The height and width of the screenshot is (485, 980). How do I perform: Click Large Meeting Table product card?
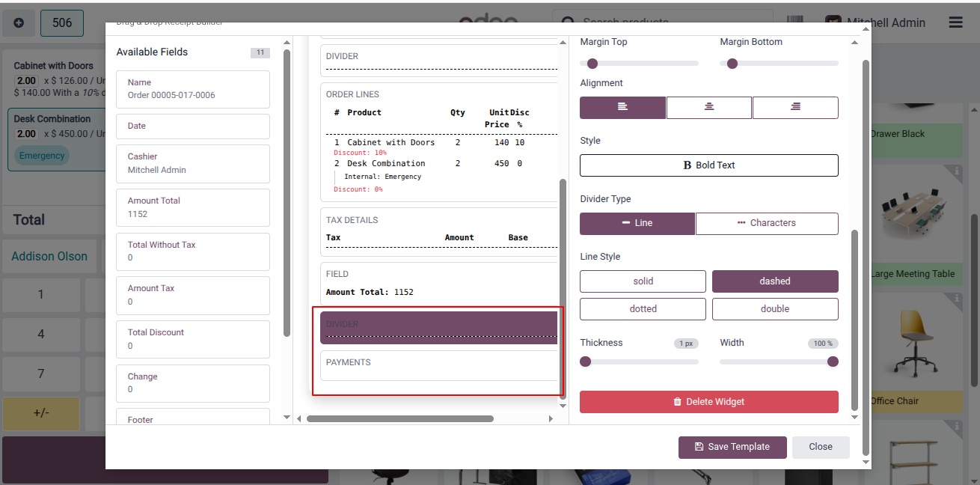tap(916, 225)
